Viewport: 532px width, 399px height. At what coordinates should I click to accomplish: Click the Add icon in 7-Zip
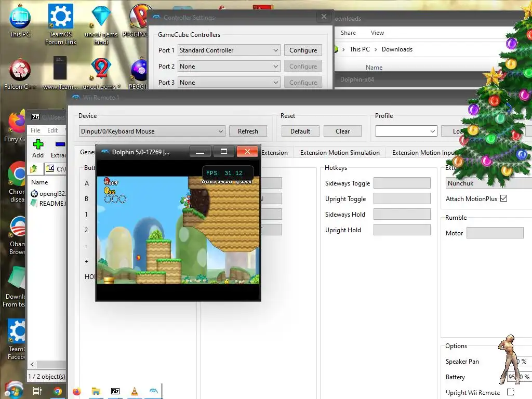[x=38, y=149]
